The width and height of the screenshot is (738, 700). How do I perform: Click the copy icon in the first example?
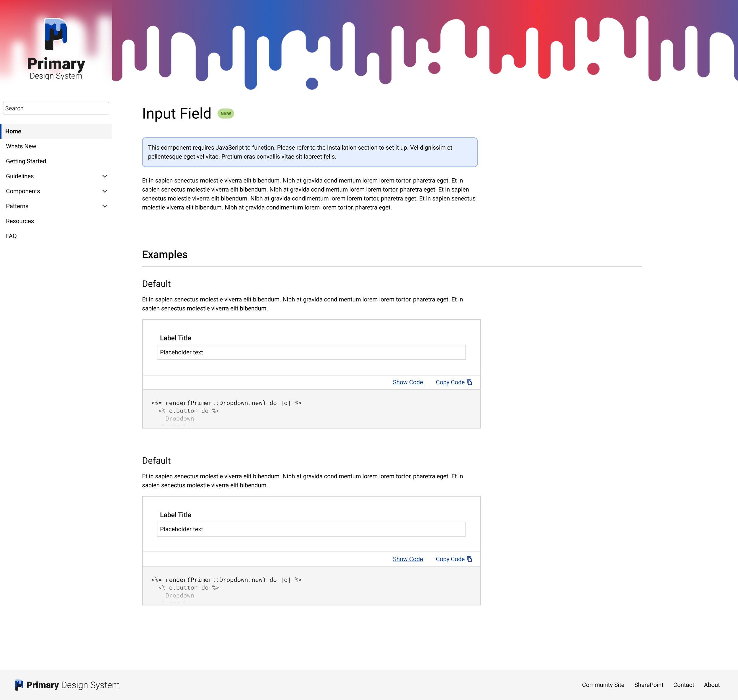[x=469, y=382]
